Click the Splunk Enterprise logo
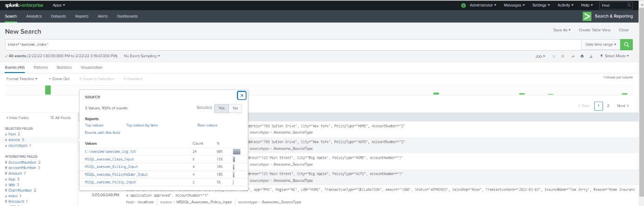Image resolution: width=644 pixels, height=206 pixels. (23, 5)
